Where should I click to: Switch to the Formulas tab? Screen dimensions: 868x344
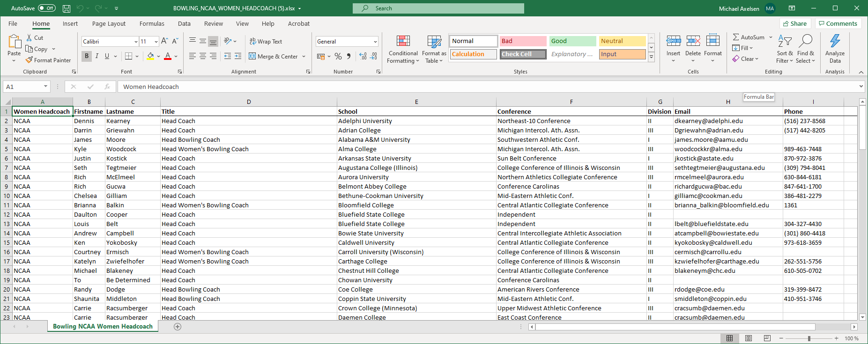pyautogui.click(x=152, y=24)
